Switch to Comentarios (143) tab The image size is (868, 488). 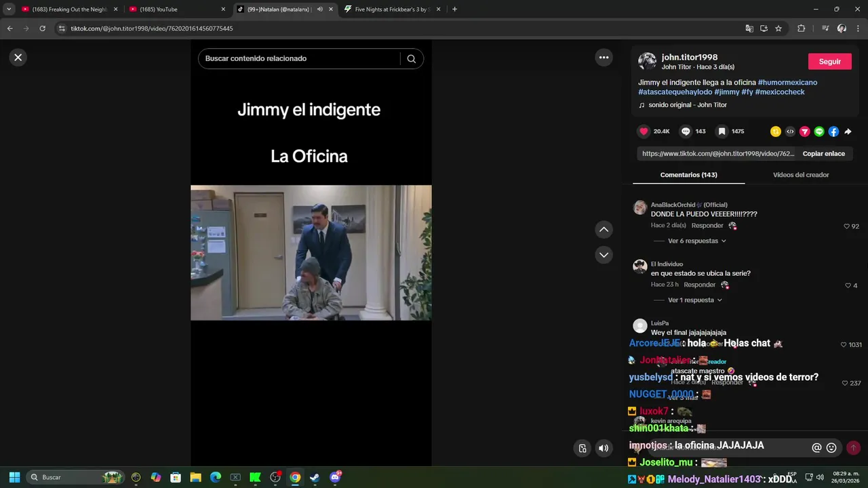[688, 175]
